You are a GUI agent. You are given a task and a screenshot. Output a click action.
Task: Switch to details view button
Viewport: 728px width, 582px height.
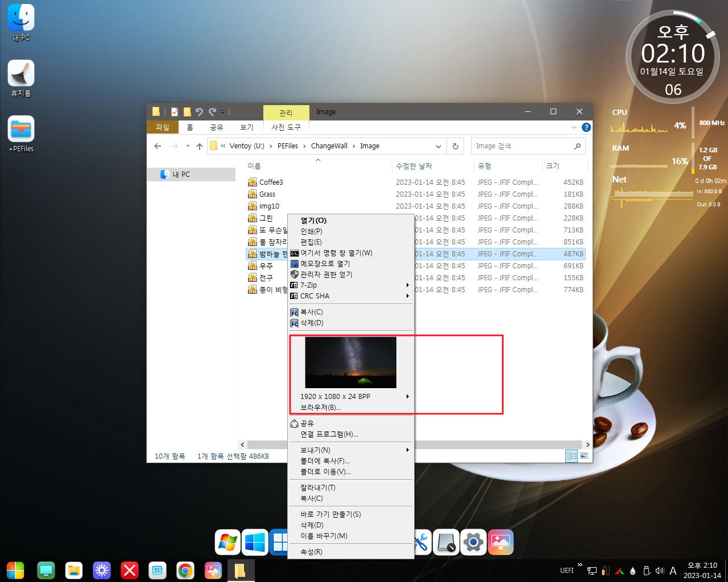coord(572,456)
